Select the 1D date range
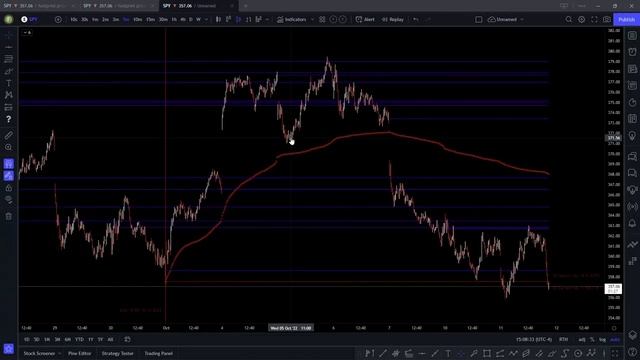This screenshot has height=360, width=640. pos(27,339)
